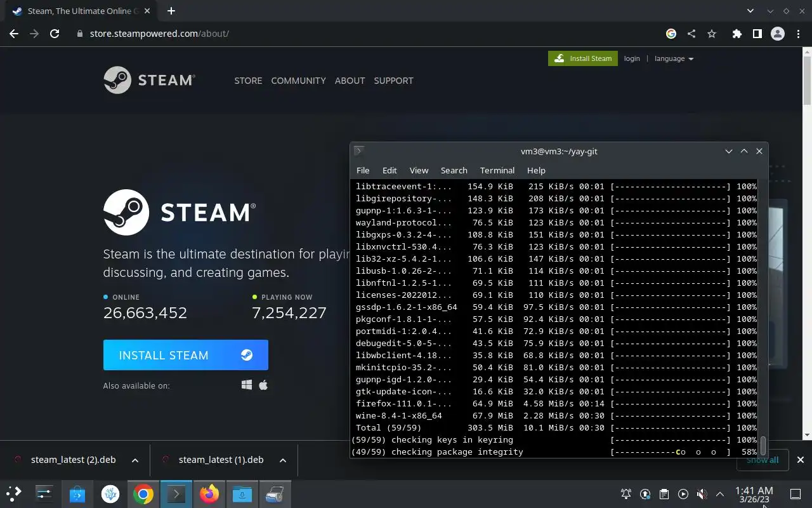
Task: Open clipboard tray icon
Action: [664, 494]
